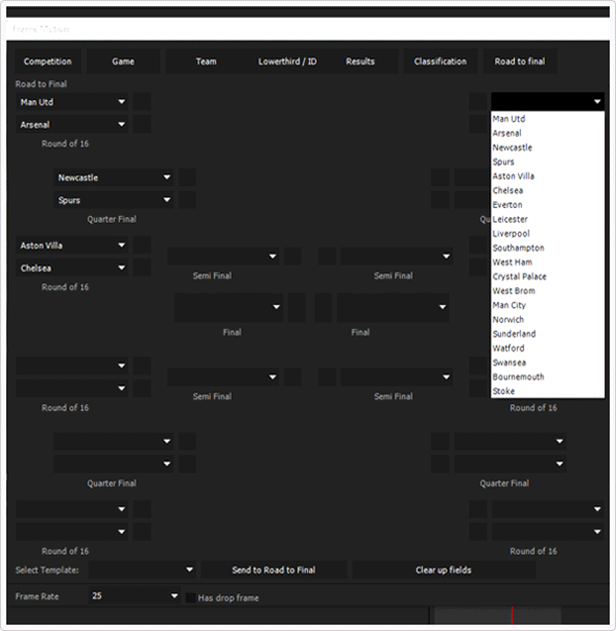
Task: Click the Clear up fields button
Action: (443, 570)
